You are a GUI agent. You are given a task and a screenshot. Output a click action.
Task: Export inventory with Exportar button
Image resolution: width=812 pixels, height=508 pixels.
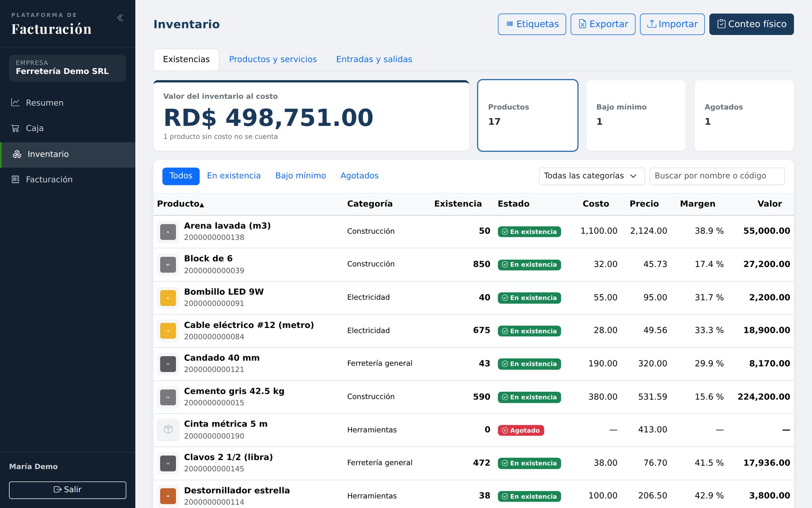603,24
